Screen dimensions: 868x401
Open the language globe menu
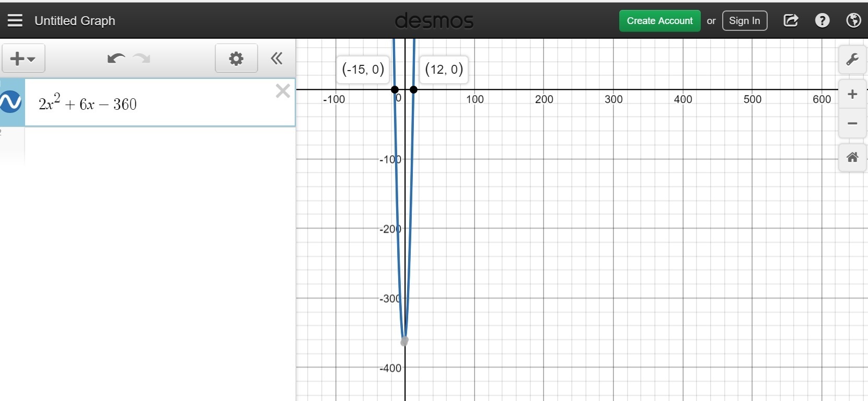[x=854, y=20]
